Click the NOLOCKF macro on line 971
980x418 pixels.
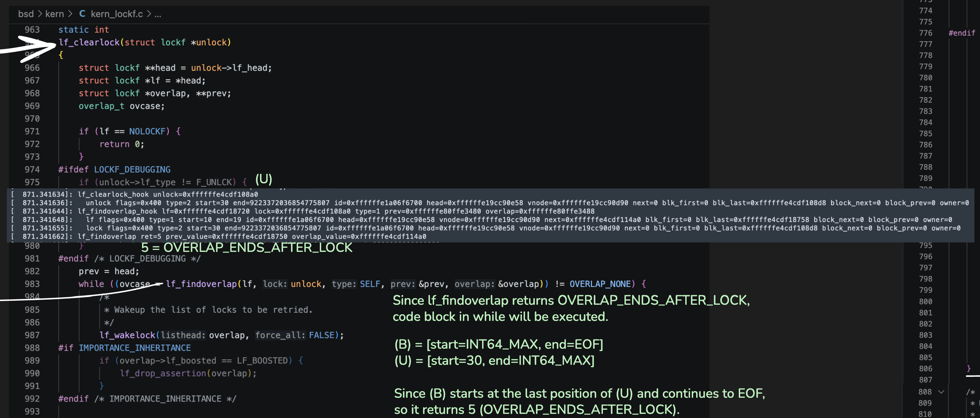pos(147,131)
